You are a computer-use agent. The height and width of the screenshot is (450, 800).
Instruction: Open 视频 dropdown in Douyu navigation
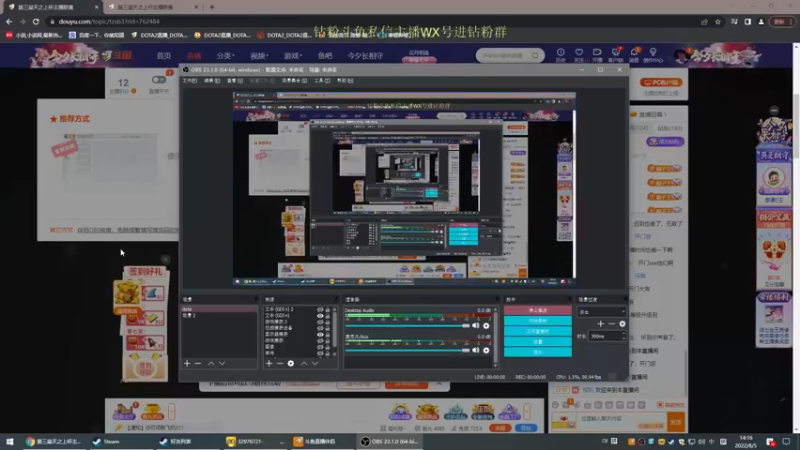click(x=259, y=56)
